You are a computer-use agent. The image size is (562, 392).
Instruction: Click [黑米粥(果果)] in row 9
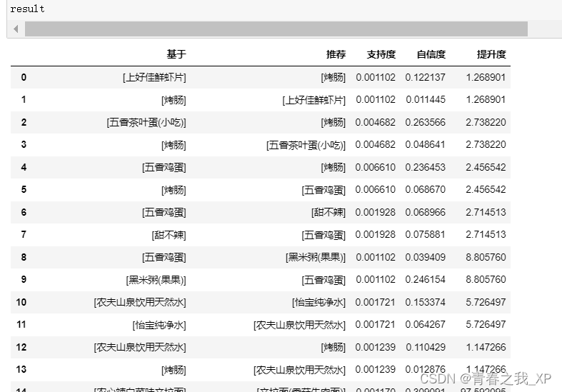(156, 279)
